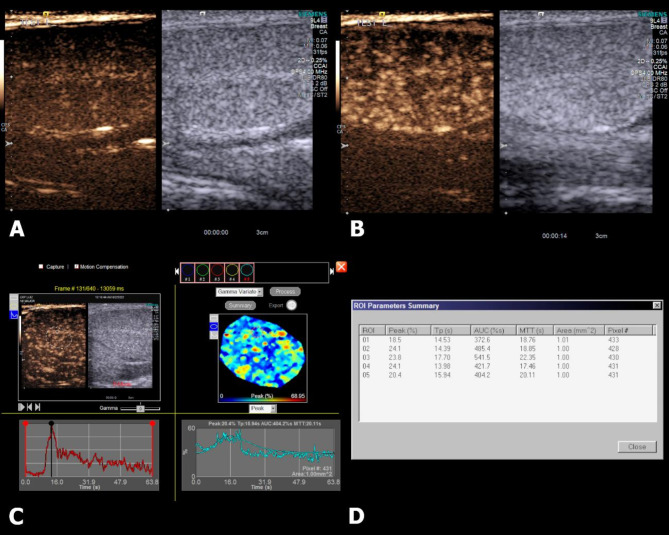Play the contrast clip
This screenshot has height=535, width=669.
click(x=21, y=407)
